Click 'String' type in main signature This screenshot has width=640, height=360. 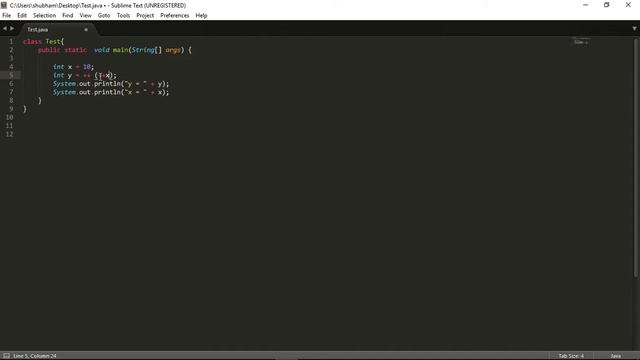click(143, 50)
